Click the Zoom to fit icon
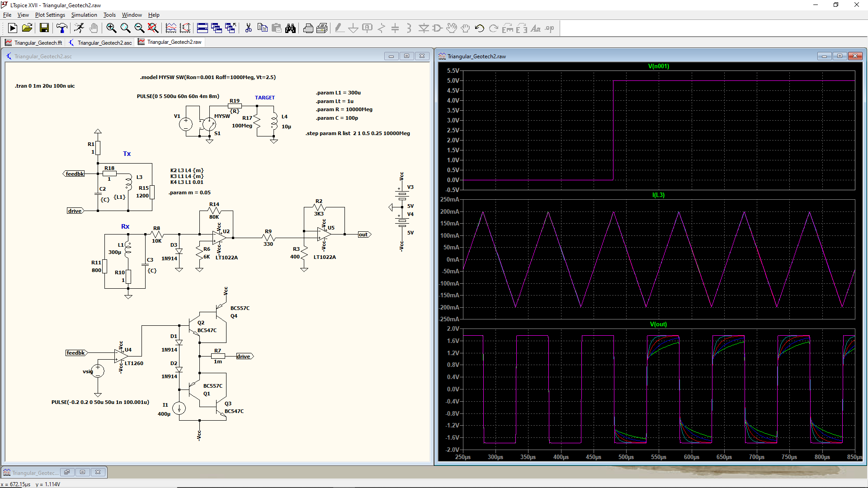Viewport: 868px width, 488px height. (153, 28)
